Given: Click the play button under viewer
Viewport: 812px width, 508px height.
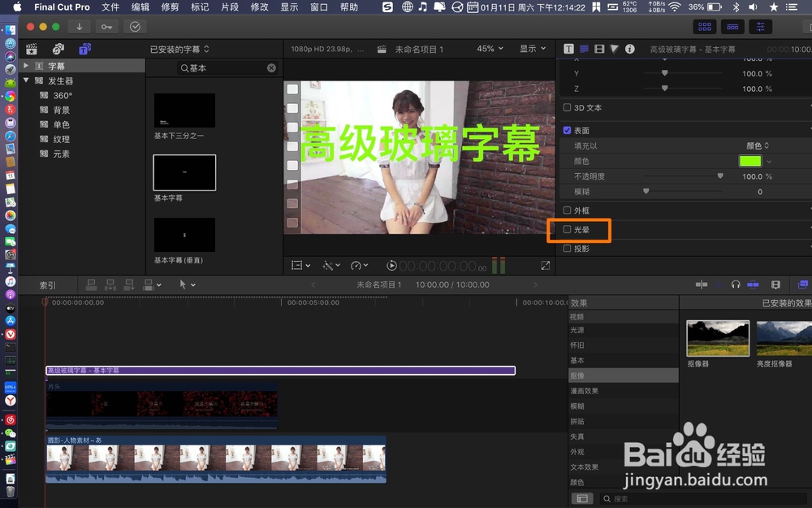Looking at the screenshot, I should point(391,266).
